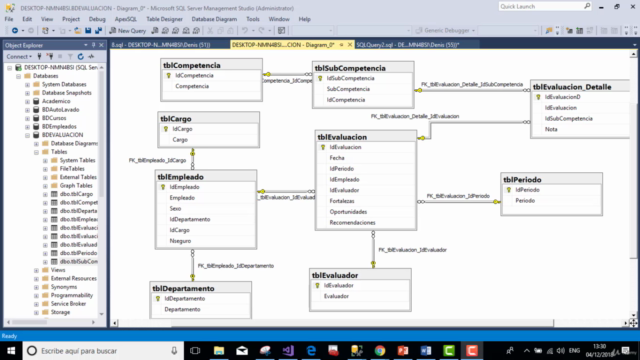
Task: Click the Save All icon in toolbar
Action: tap(98, 31)
